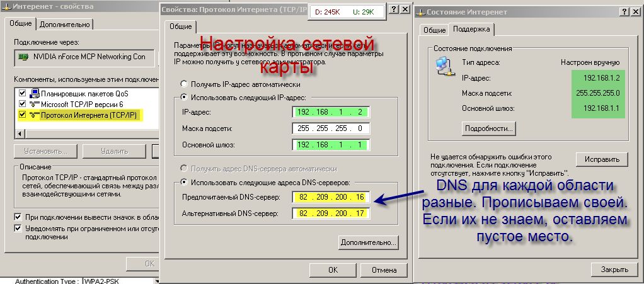644x284 pixels.
Task: Click the Дополнительно... button in the TCP/IP properties
Action: point(369,242)
